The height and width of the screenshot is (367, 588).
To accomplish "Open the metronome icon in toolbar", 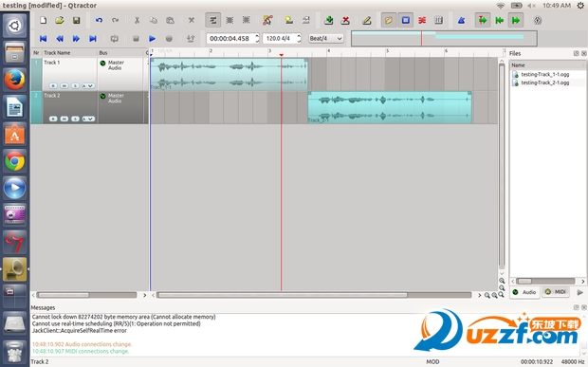I will click(x=461, y=20).
